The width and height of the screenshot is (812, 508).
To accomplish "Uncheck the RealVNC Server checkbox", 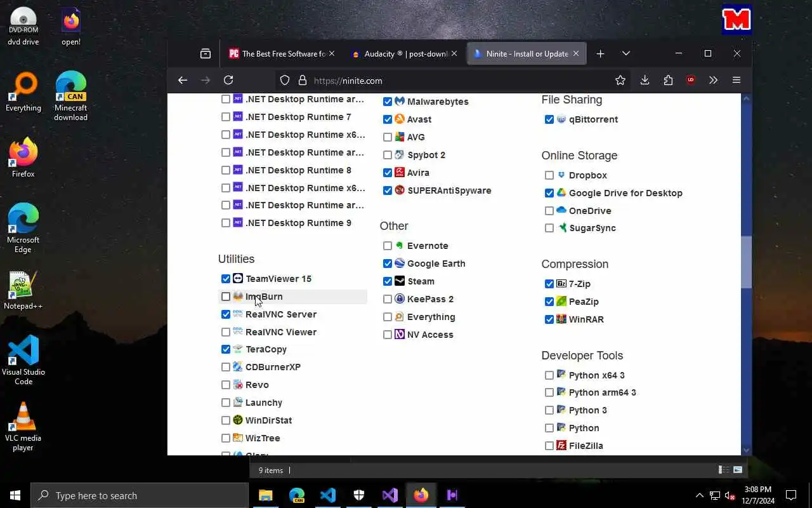I will [x=226, y=314].
